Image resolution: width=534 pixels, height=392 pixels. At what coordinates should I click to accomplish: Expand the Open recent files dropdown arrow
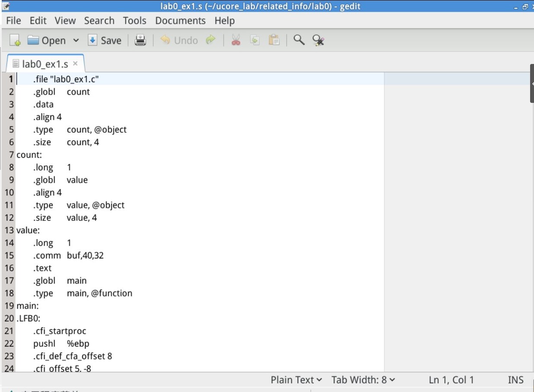pyautogui.click(x=76, y=41)
